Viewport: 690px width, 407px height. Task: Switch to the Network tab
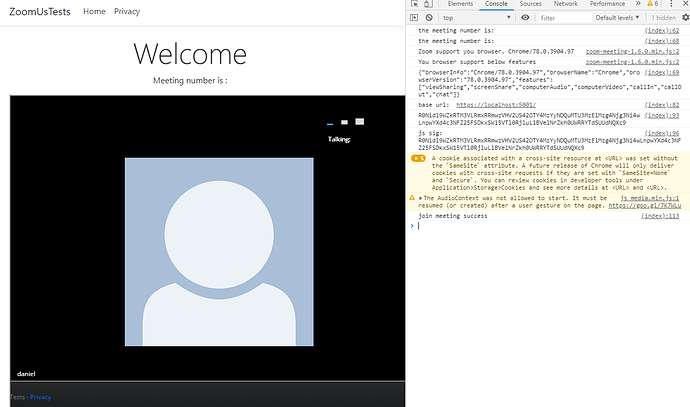click(565, 4)
